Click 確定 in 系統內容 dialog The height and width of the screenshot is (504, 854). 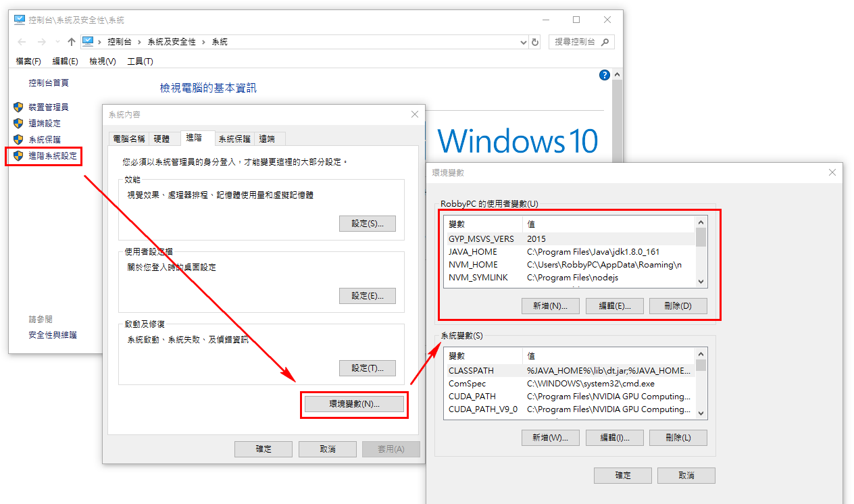[x=263, y=449]
